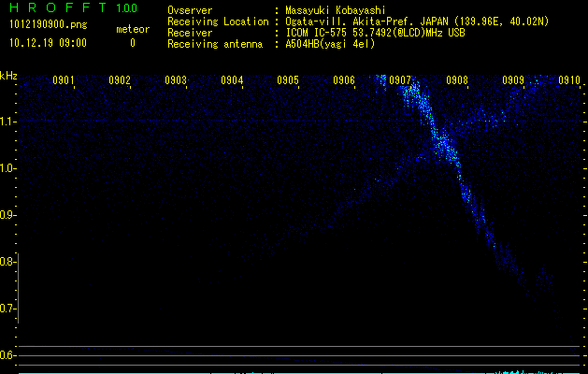Click observer name Masayuki Kobayashi
Screen dimensions: 588x374
[336, 10]
